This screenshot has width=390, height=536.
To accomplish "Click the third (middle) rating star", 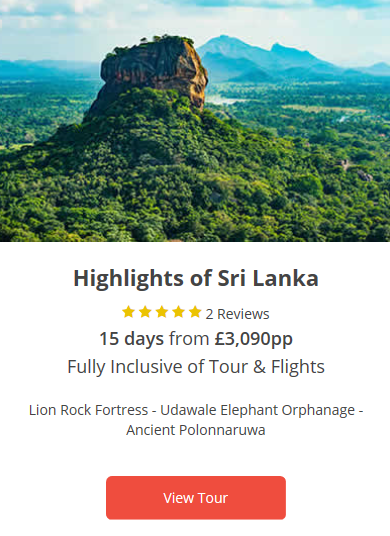I will (162, 312).
